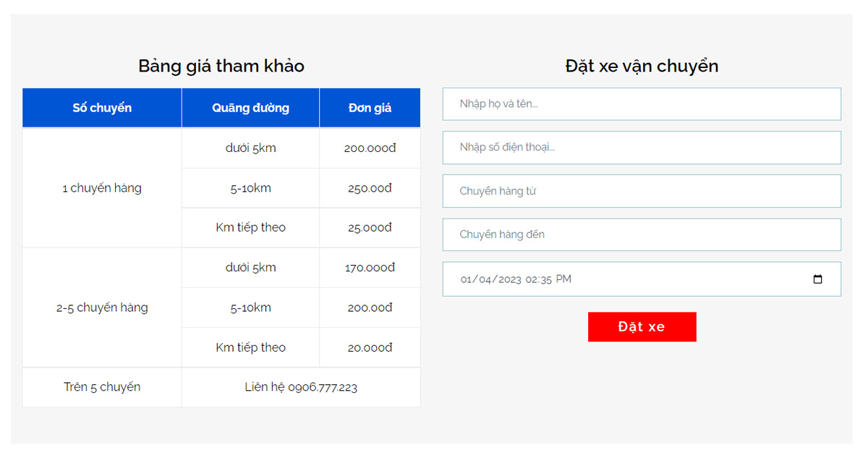Select the 2-5 chuyến hàng row cell
Screen dimensions: 868x453
[102, 308]
